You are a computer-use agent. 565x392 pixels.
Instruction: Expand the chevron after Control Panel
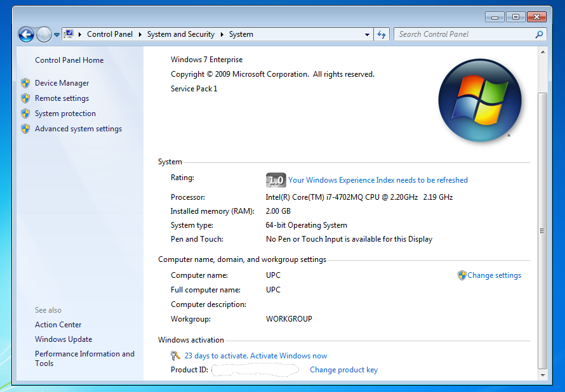click(140, 34)
